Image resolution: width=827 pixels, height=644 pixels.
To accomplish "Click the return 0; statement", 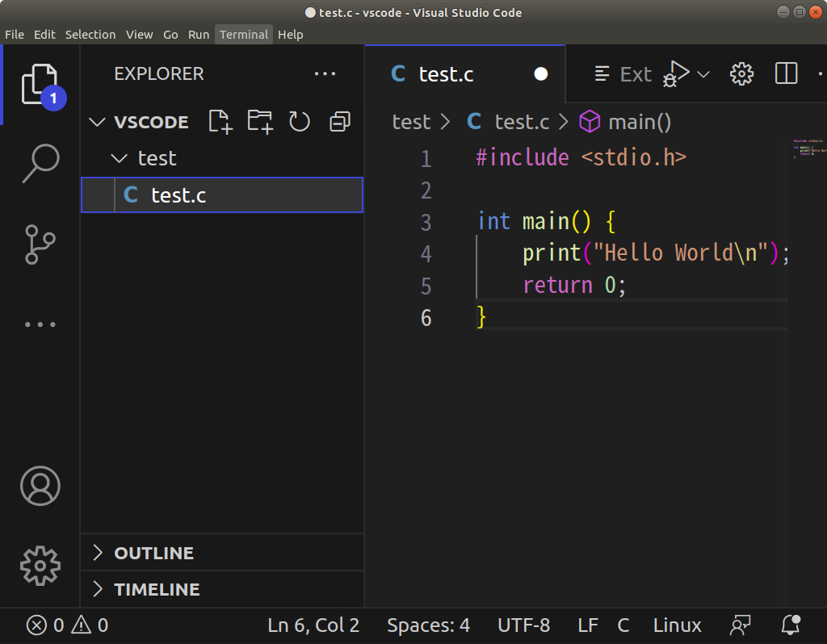I will pos(574,285).
